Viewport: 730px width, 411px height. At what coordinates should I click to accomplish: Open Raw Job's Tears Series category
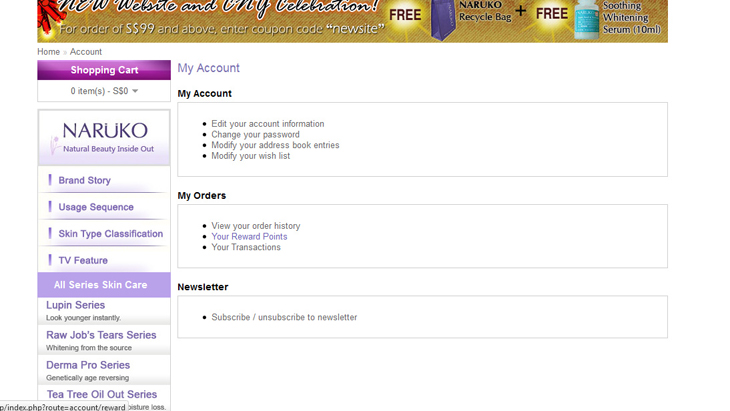(101, 335)
